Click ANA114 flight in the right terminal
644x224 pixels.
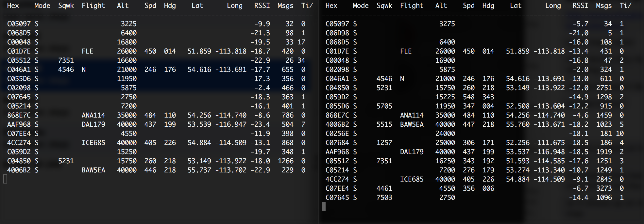pos(412,115)
